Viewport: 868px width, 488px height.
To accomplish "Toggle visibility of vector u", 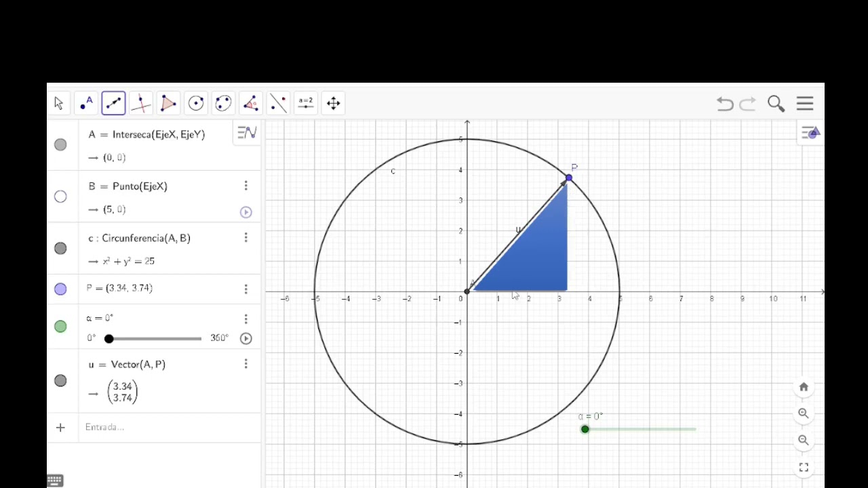I will click(60, 381).
